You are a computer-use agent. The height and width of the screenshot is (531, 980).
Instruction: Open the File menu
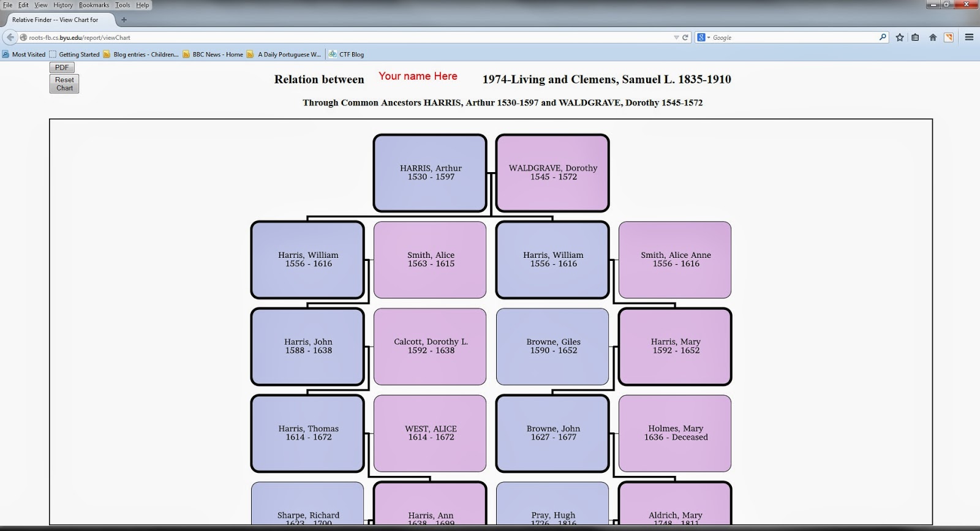pos(7,5)
